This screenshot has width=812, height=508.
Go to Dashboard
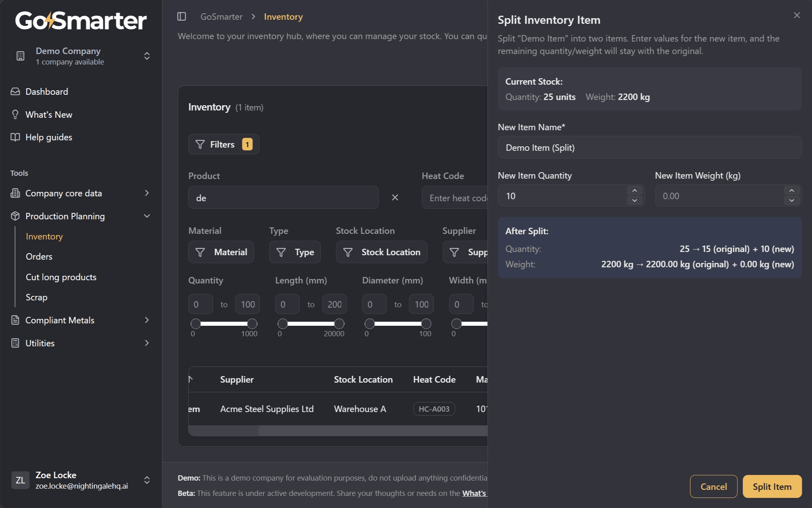click(x=47, y=92)
